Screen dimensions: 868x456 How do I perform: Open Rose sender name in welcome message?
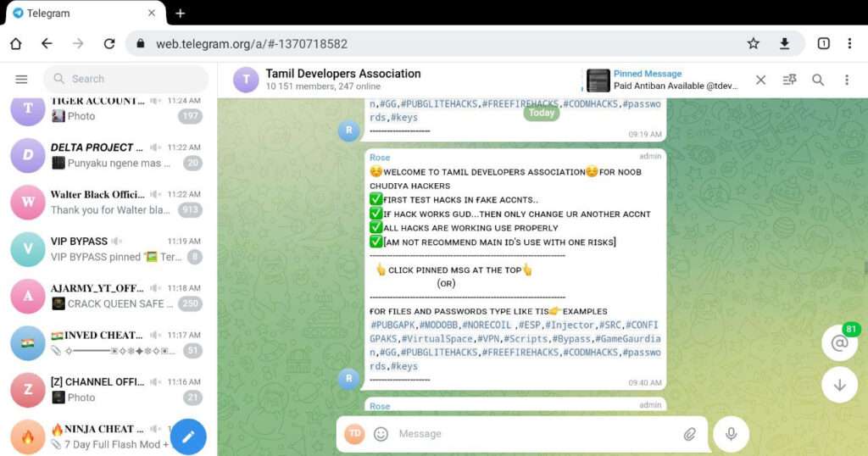(x=380, y=157)
